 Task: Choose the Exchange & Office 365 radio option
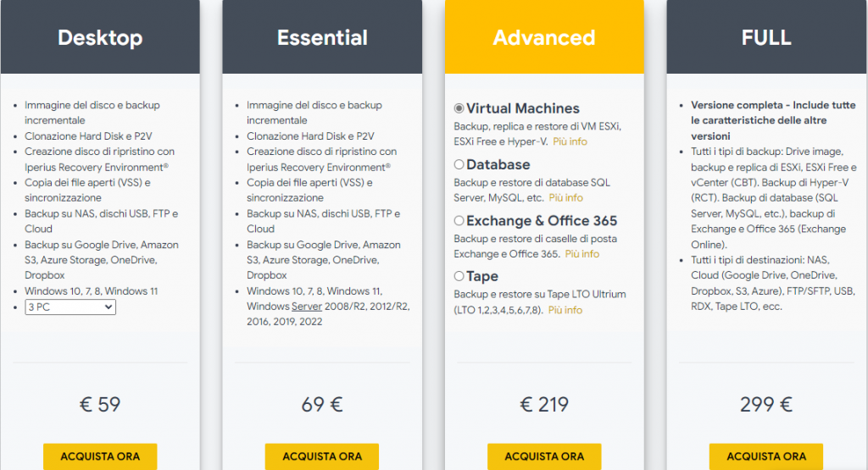[459, 221]
